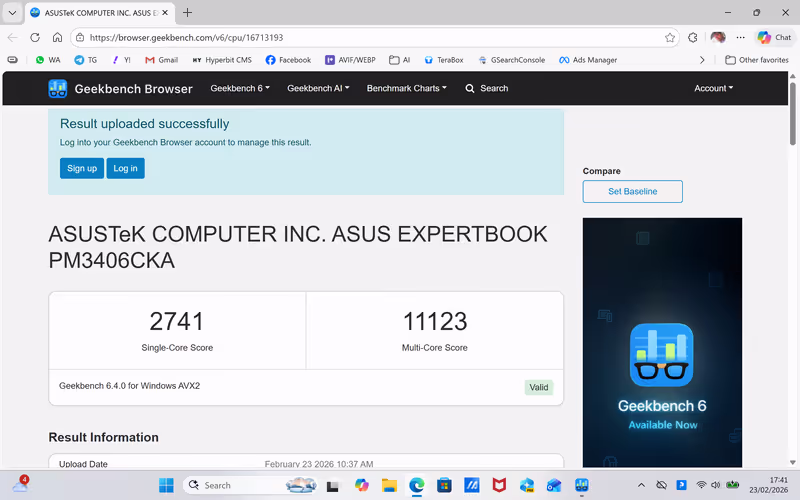Open the Gmail bookmark
Viewport: 800px width, 500px height.
point(161,60)
